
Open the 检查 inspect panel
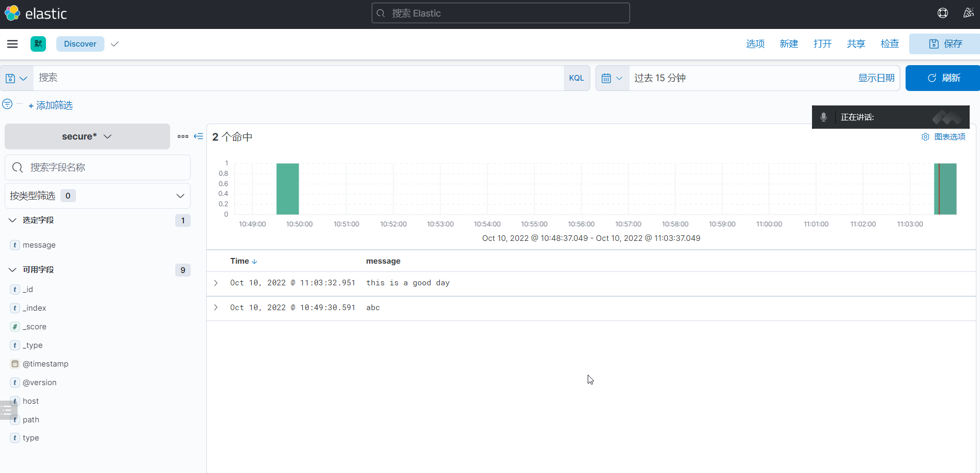click(x=890, y=44)
